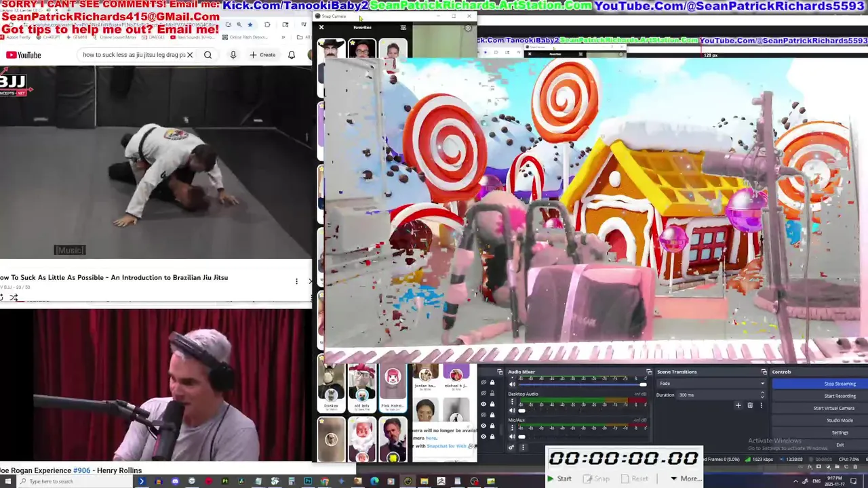Open playlist three-dot menu beside video title
This screenshot has height=488, width=868.
pos(296,281)
